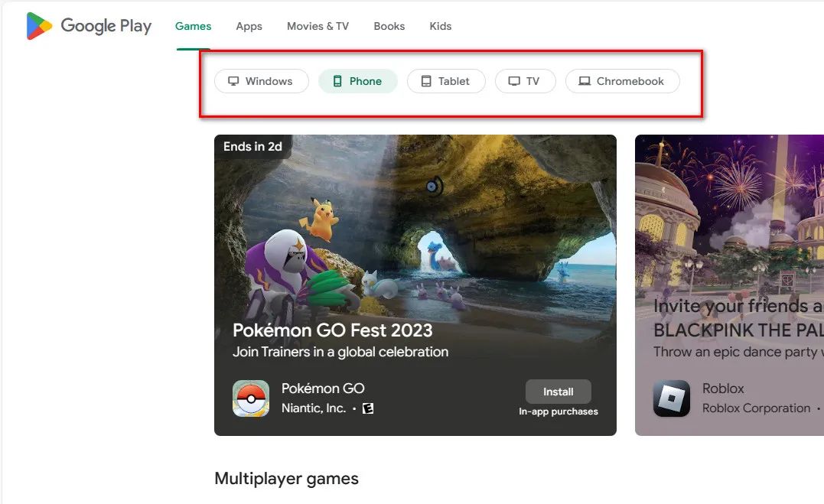Filter games by TV device
The width and height of the screenshot is (824, 504).
coord(525,81)
